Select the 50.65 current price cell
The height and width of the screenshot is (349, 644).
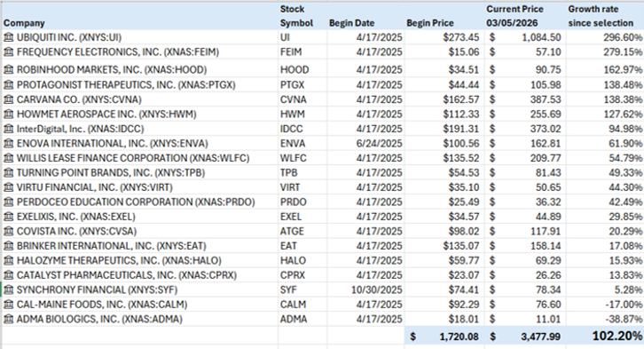525,187
